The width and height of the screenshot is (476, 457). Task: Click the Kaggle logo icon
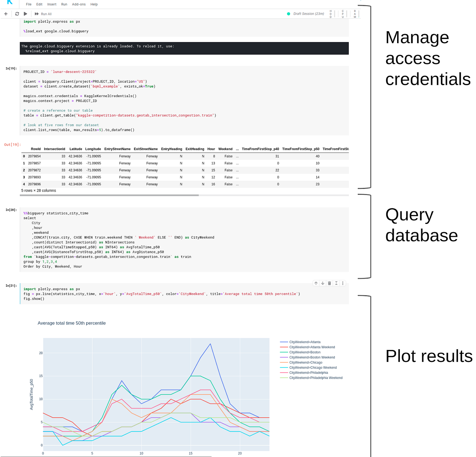(9, 3)
